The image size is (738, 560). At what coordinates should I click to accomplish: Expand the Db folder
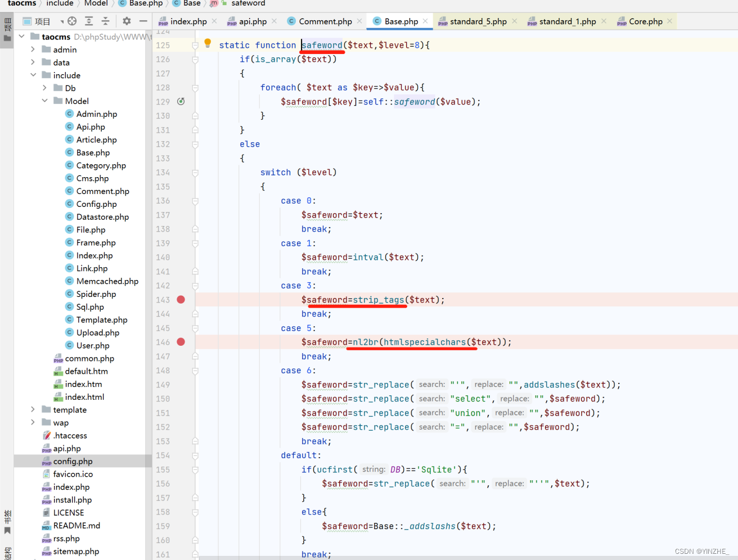click(x=45, y=88)
